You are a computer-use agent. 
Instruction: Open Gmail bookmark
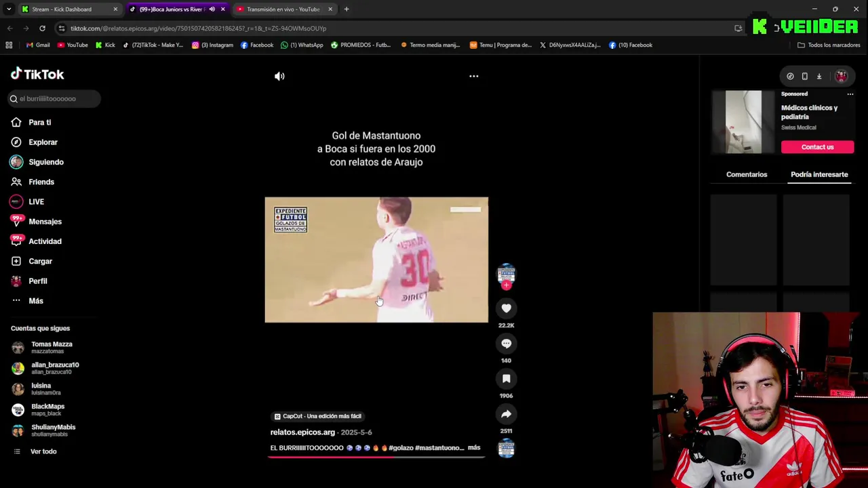pyautogui.click(x=38, y=45)
